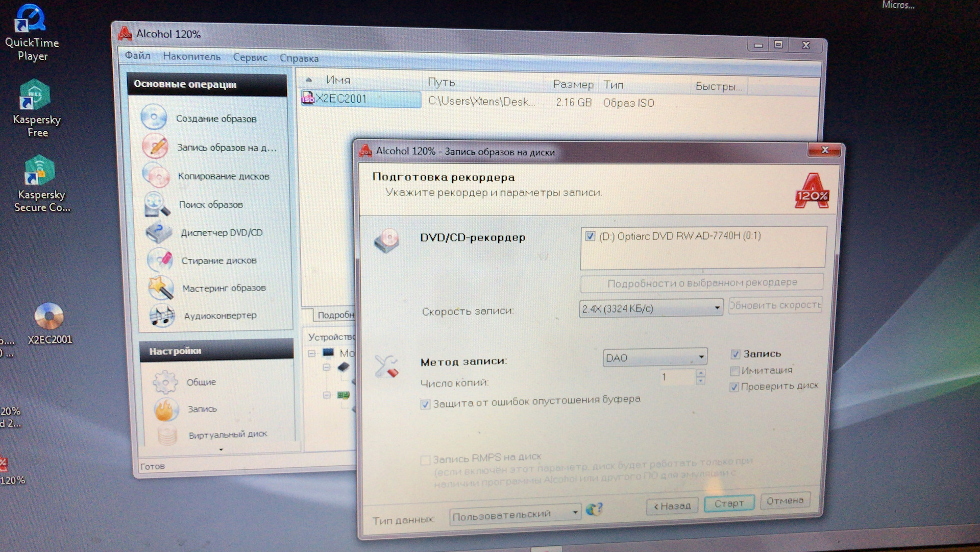Viewport: 980px width, 552px height.
Task: Click the Поиск образов magnifier icon
Action: [x=157, y=204]
